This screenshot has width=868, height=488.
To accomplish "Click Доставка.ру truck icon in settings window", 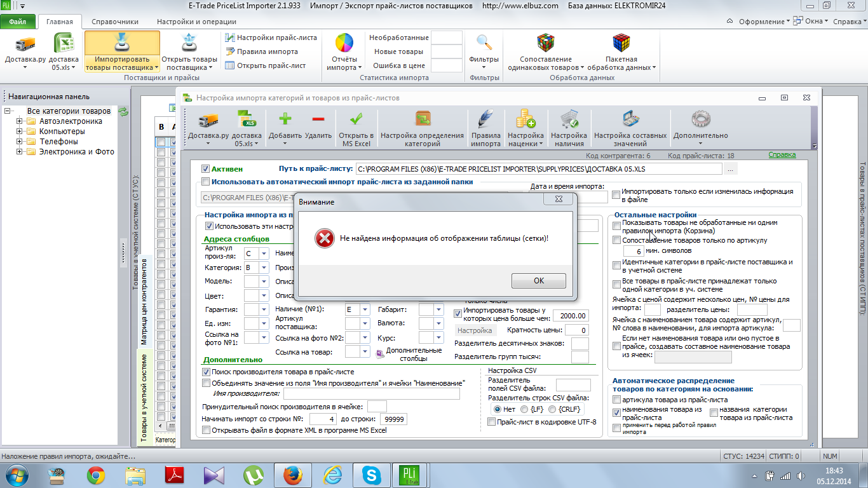I will pos(208,119).
